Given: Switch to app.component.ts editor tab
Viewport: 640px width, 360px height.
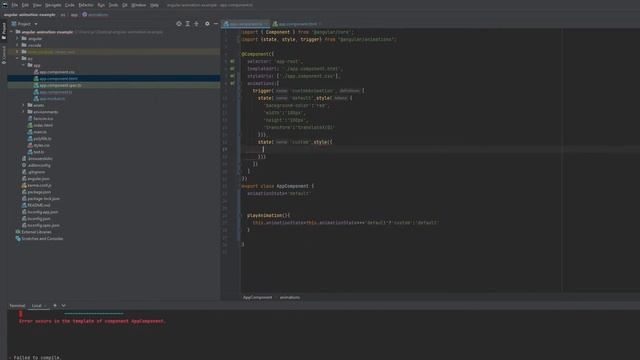Looking at the screenshot, I should click(245, 24).
